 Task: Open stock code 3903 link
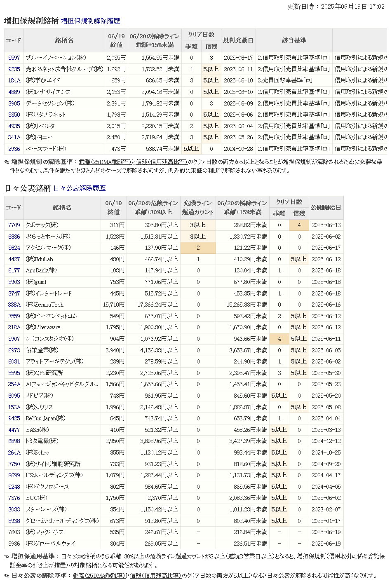(14, 282)
